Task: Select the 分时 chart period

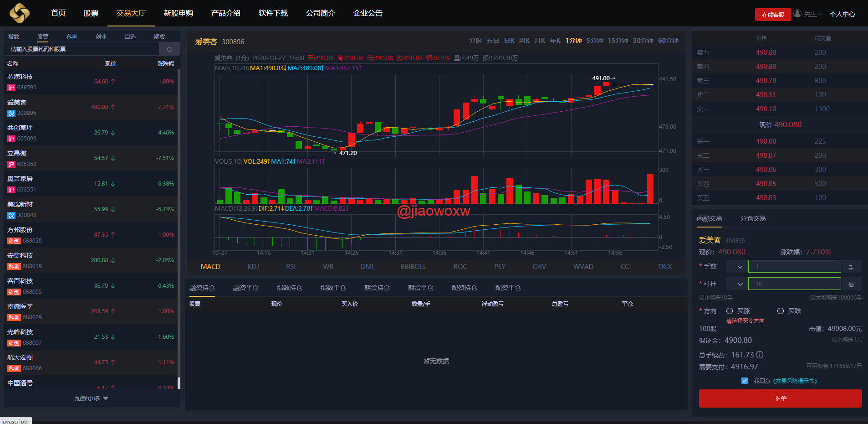Action: click(x=475, y=41)
